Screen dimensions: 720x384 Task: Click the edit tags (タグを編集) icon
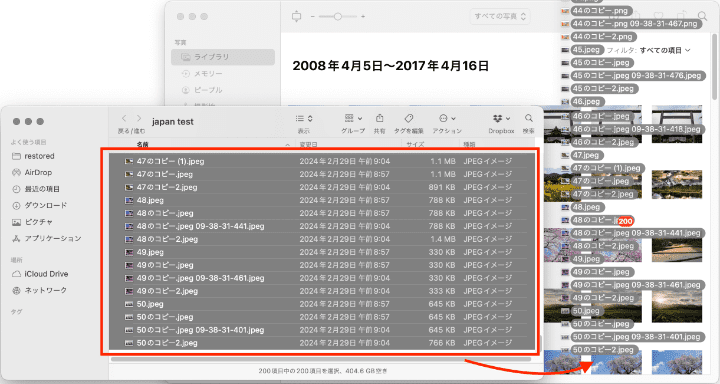click(x=409, y=119)
